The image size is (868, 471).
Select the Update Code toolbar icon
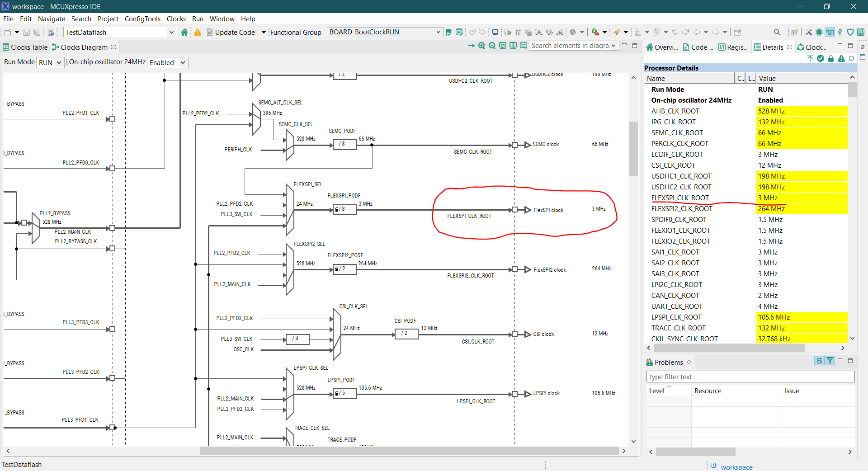pyautogui.click(x=209, y=32)
